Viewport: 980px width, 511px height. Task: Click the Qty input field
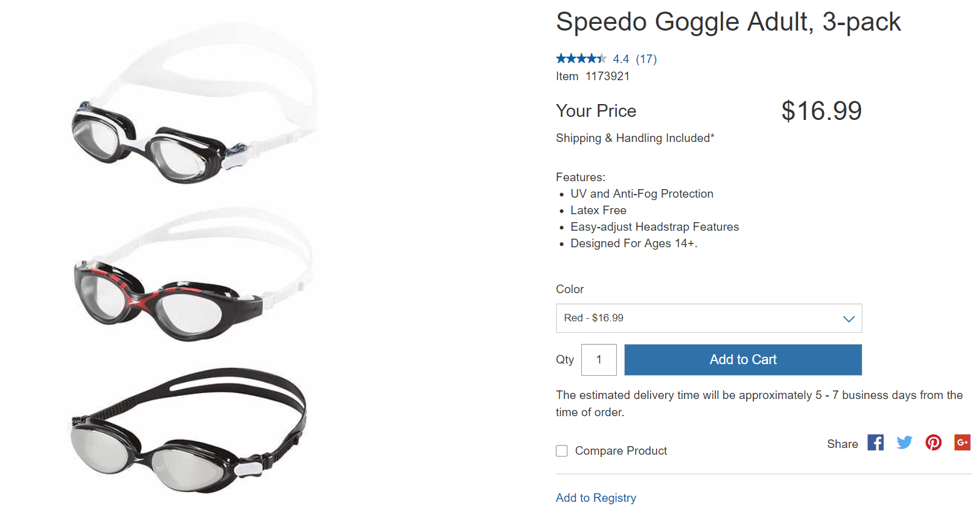tap(598, 360)
